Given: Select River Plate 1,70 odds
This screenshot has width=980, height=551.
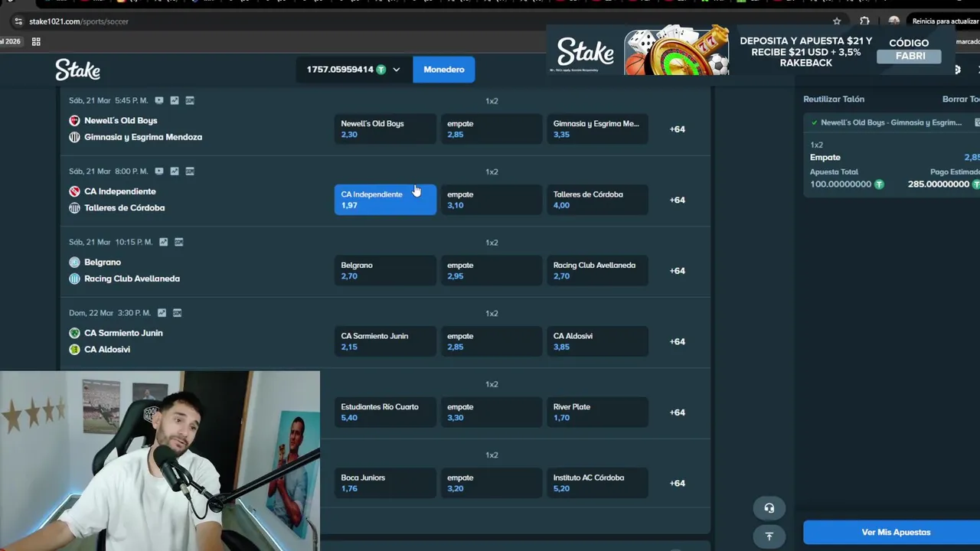Looking at the screenshot, I should (x=597, y=412).
